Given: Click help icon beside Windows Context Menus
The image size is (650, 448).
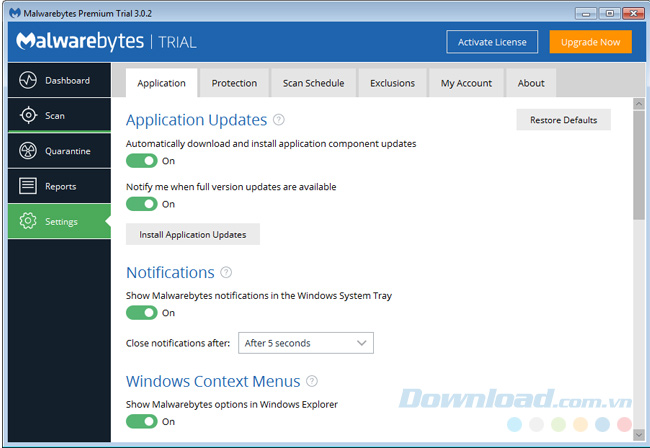Looking at the screenshot, I should point(312,381).
